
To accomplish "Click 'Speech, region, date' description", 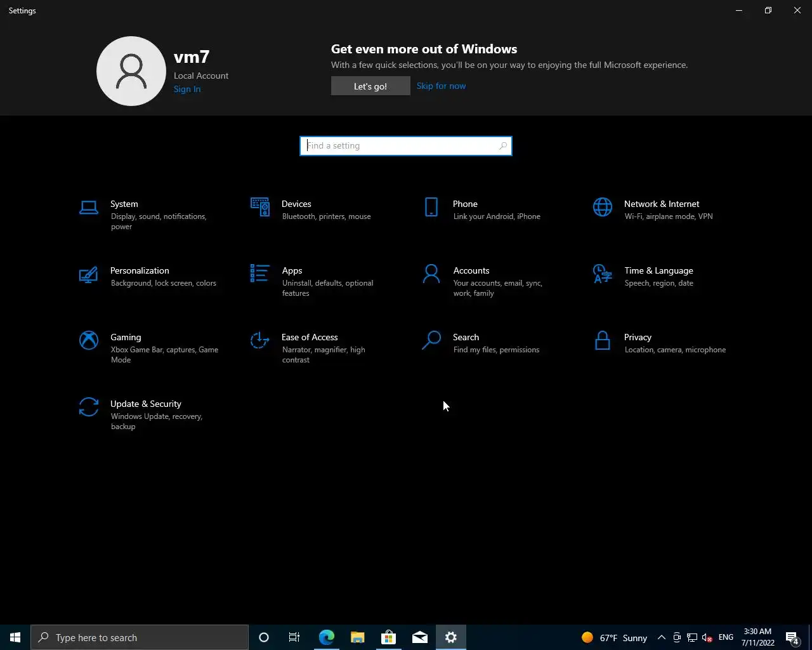I will pyautogui.click(x=659, y=283).
